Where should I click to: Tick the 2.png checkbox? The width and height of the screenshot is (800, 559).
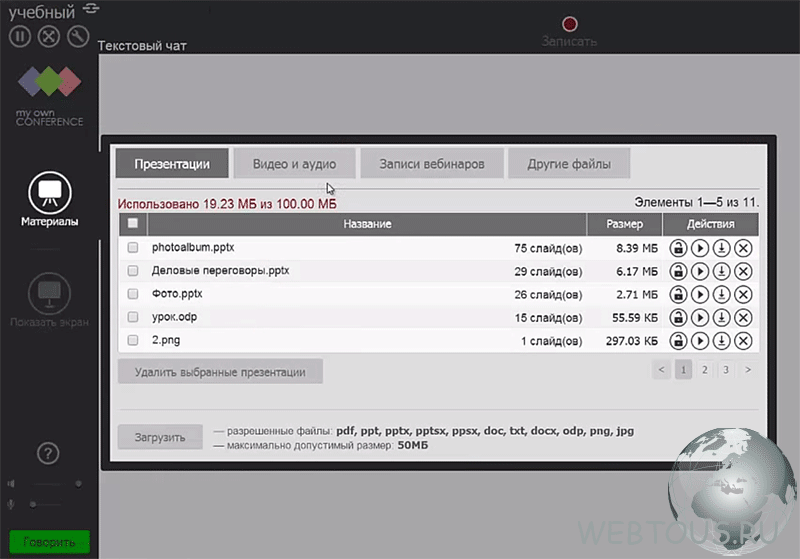[133, 340]
